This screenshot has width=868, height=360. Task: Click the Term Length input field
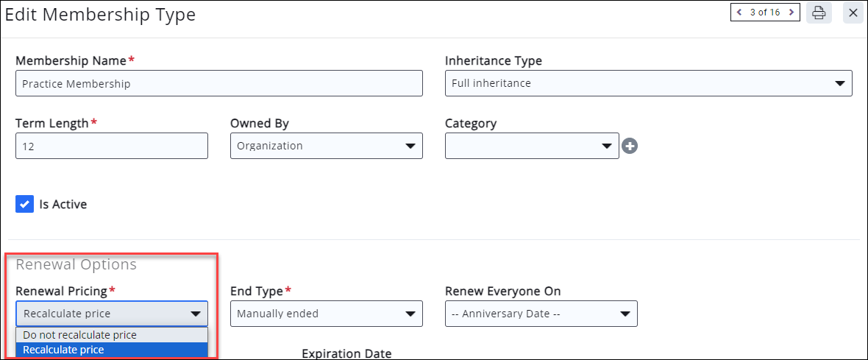(112, 146)
